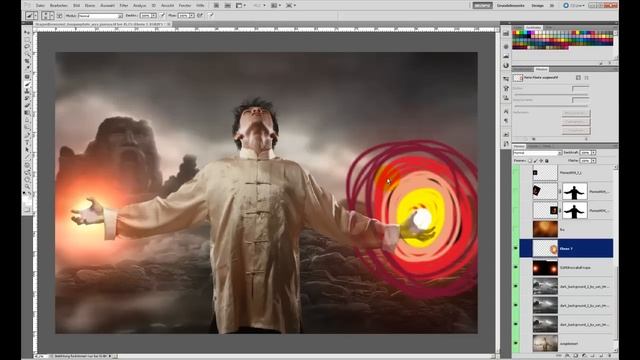
Task: Click the open document's title tab
Action: 102,24
